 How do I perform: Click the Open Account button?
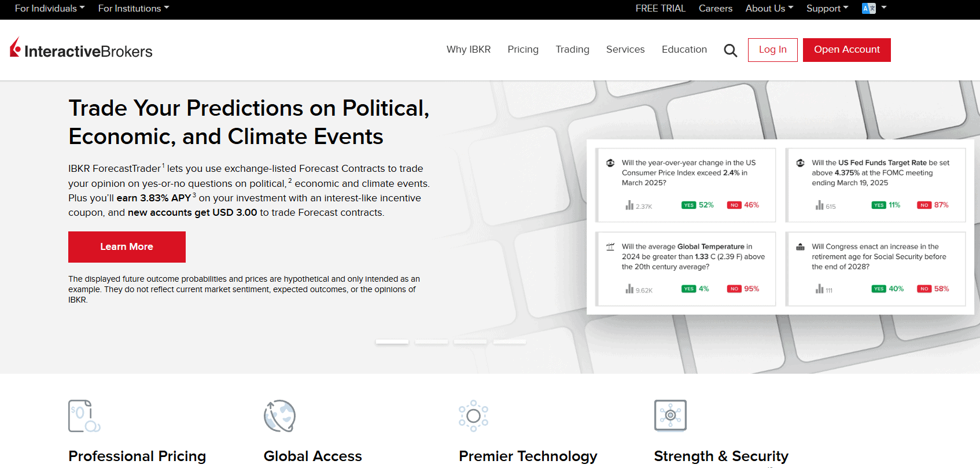(847, 50)
